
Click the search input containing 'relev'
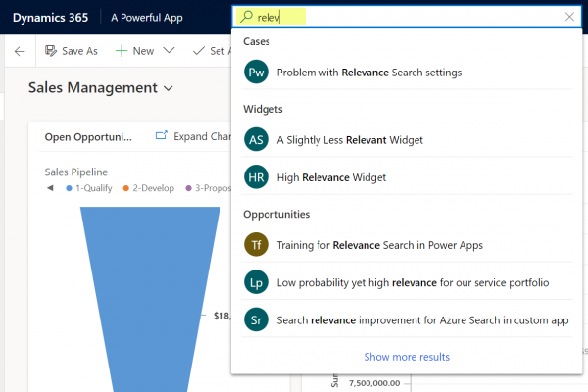pos(407,17)
